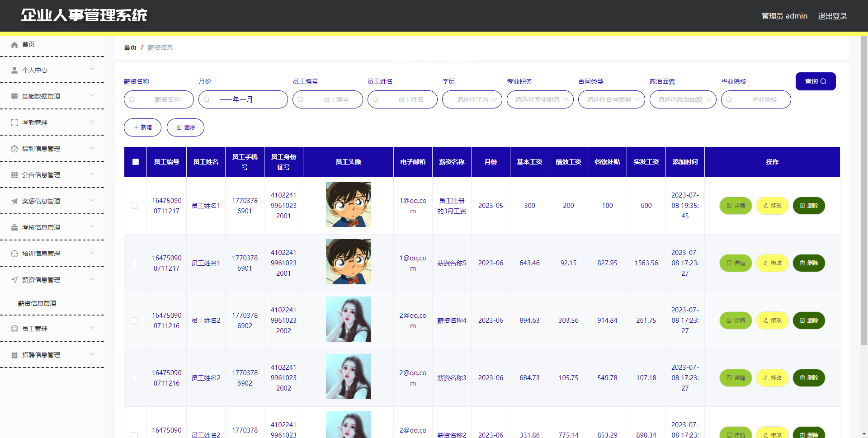The width and height of the screenshot is (868, 438).
Task: Click employee avatar in 员工注册的3月工资 row
Action: (x=349, y=204)
